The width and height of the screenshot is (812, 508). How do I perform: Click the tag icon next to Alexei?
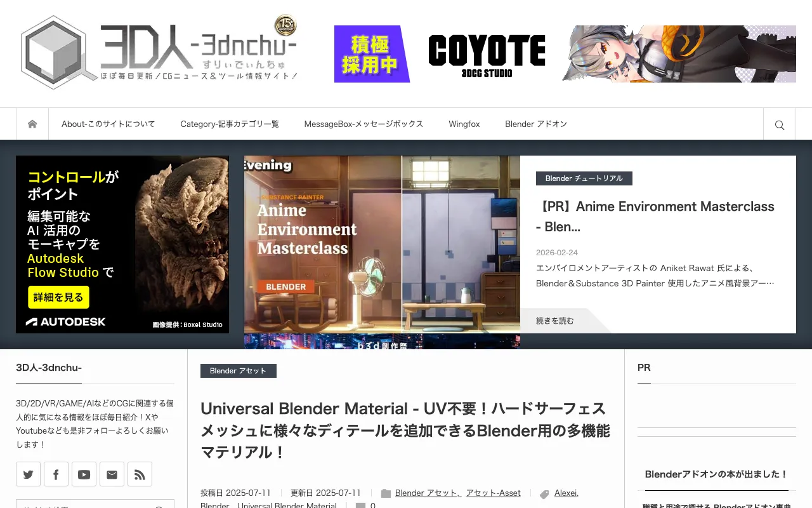544,493
